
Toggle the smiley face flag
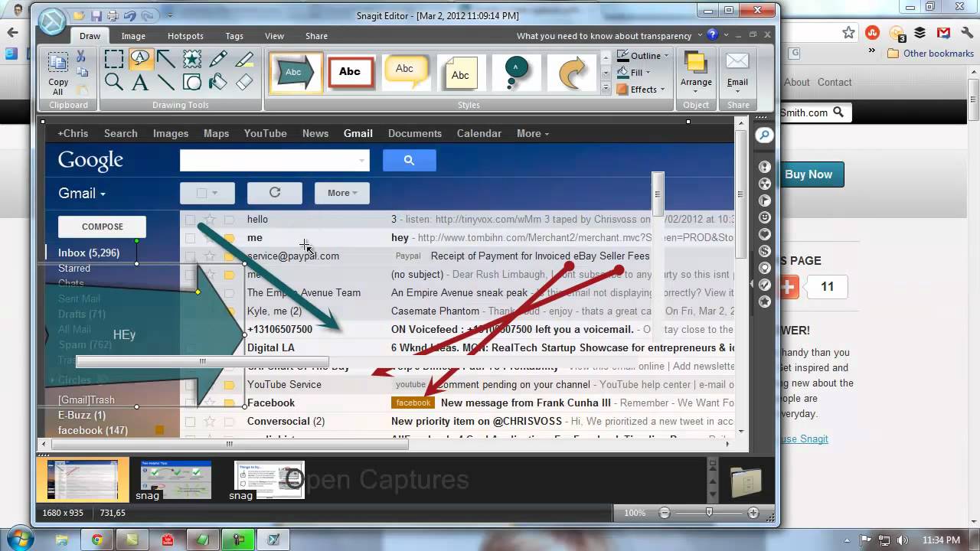tap(765, 217)
